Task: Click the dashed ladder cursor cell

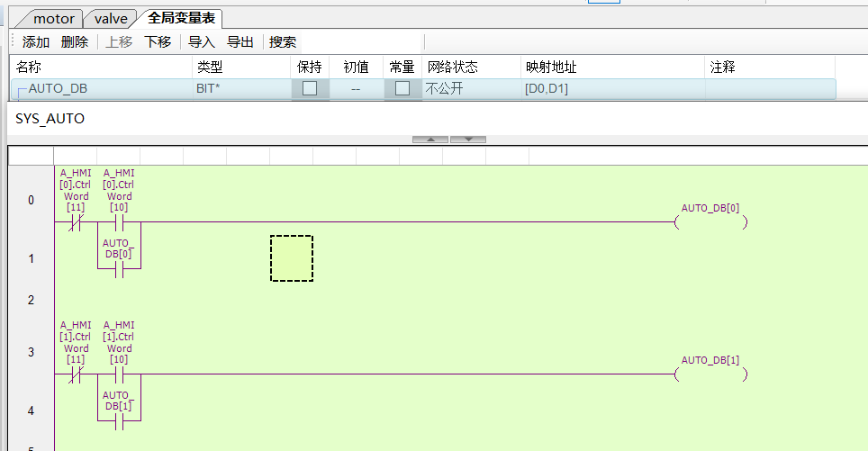Action: [x=292, y=258]
